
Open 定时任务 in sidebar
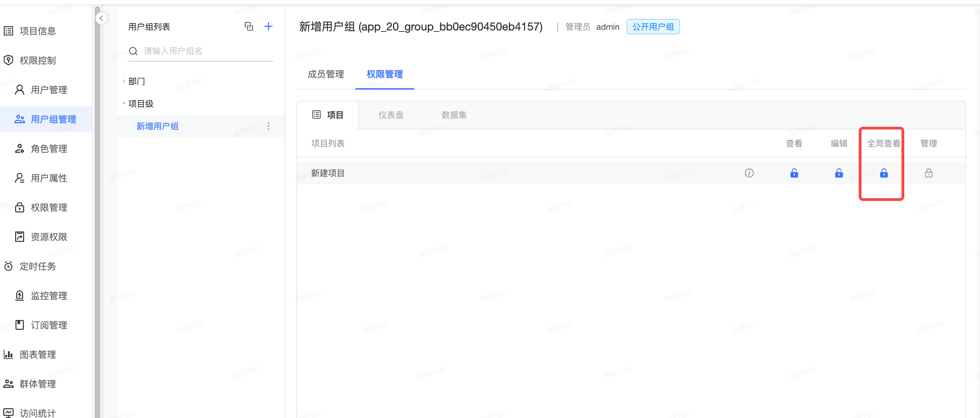click(38, 266)
